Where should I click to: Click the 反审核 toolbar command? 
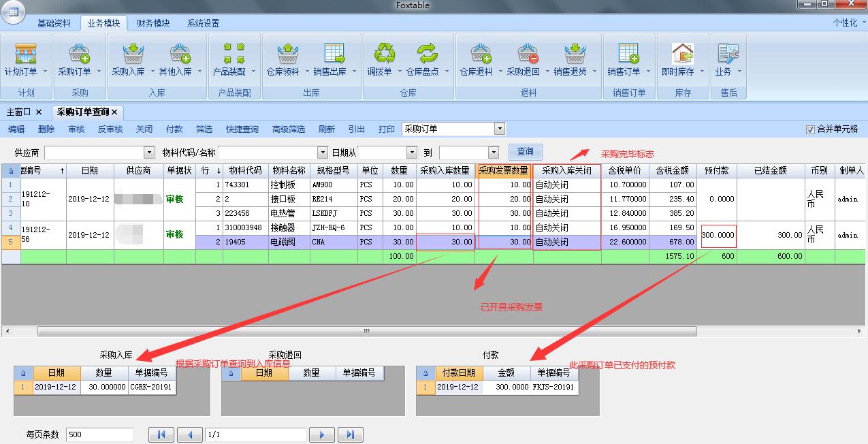[x=110, y=129]
